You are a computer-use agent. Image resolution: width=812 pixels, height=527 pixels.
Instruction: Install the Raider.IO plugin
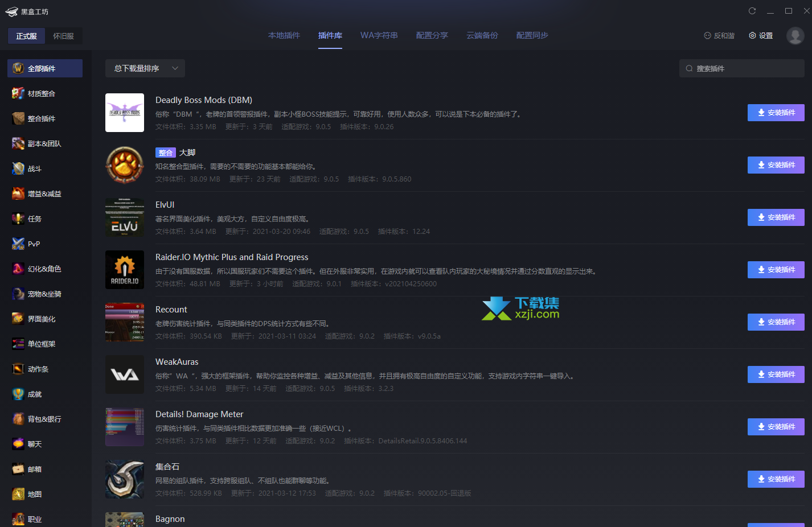click(776, 270)
